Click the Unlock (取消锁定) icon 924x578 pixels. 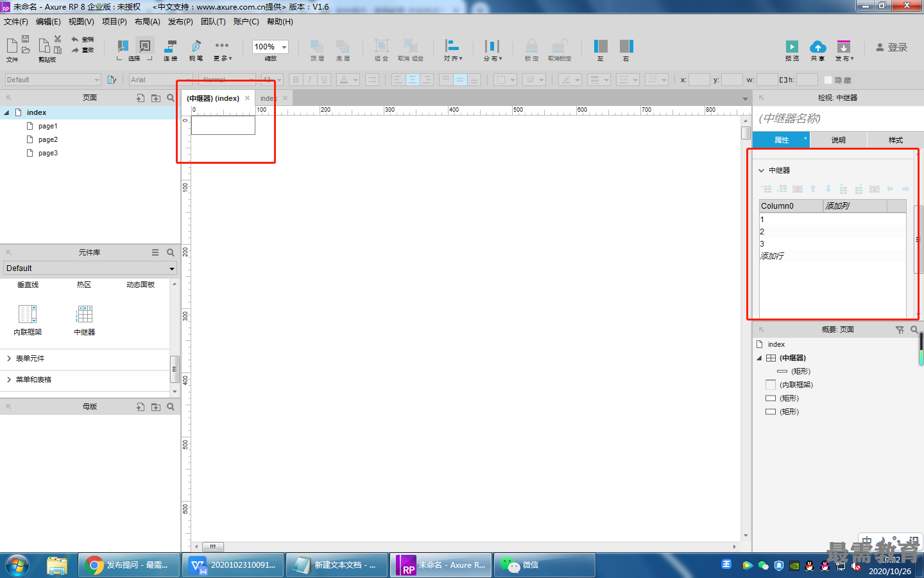(560, 46)
